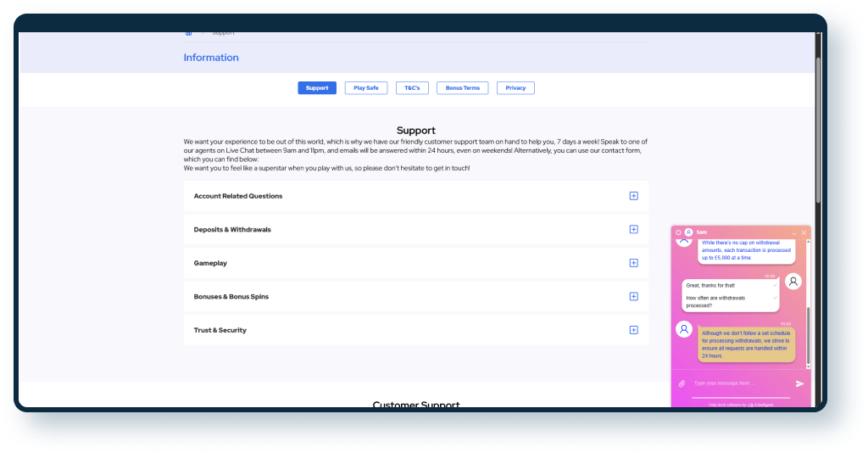Minimize the live chat widget
Screen dimensions: 868x453
tap(794, 232)
